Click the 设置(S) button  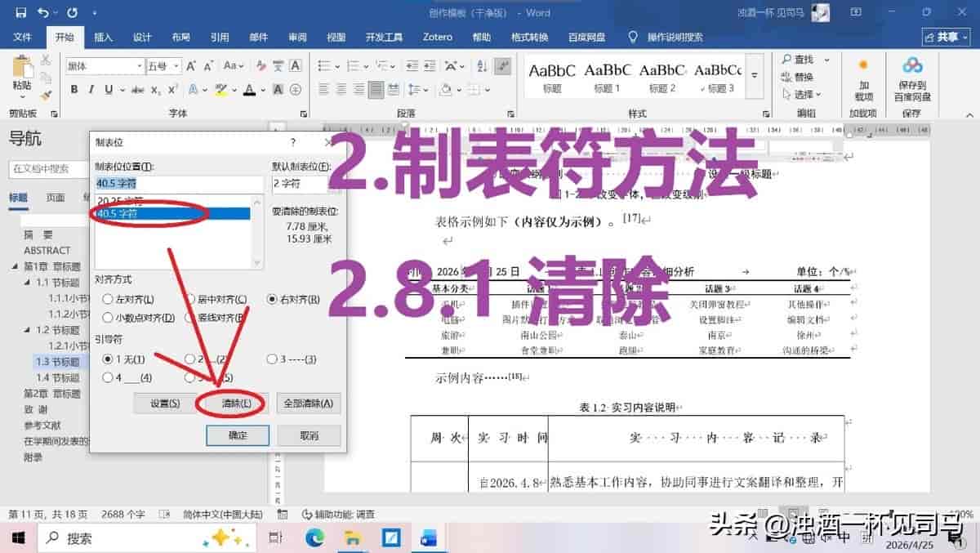tap(165, 403)
